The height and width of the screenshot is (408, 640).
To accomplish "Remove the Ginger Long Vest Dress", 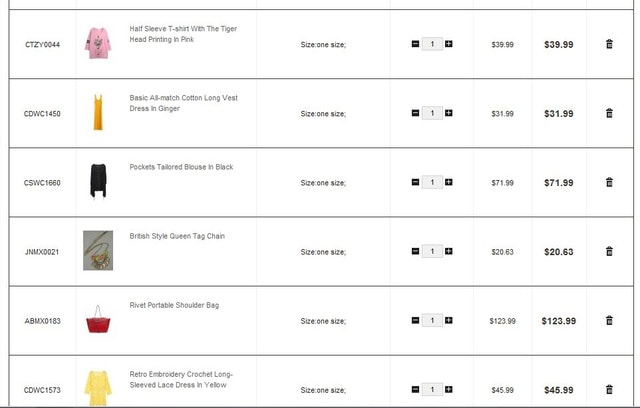I will point(609,113).
